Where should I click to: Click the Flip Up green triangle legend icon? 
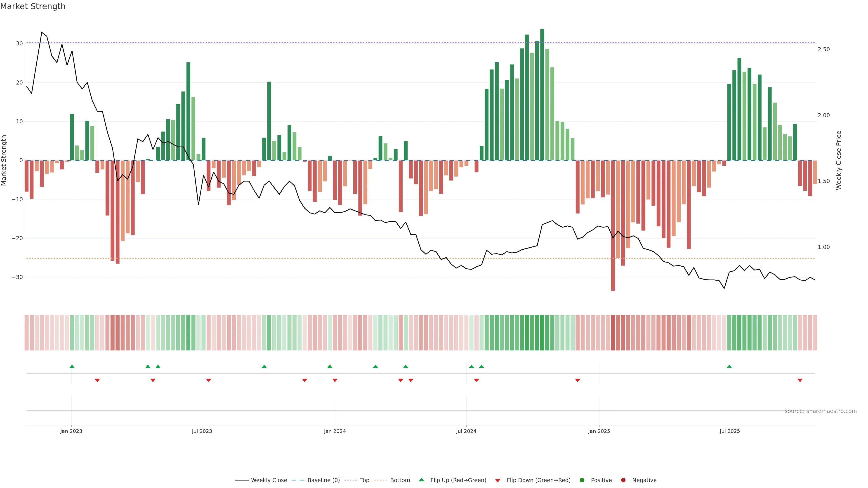tap(421, 480)
